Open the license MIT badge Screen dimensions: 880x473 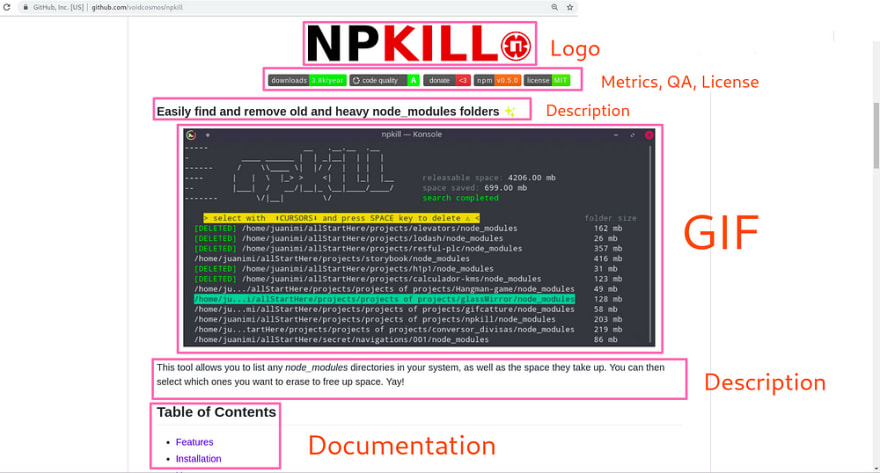547,80
